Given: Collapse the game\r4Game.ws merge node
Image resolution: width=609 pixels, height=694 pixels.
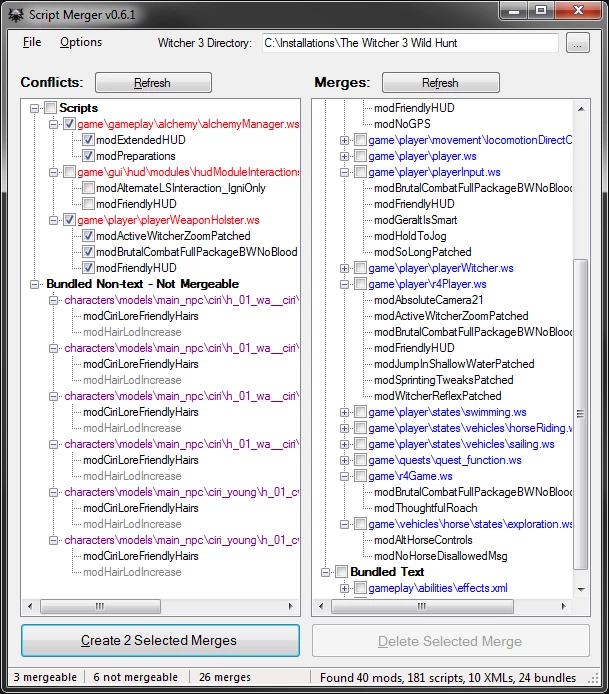Looking at the screenshot, I should [x=345, y=476].
